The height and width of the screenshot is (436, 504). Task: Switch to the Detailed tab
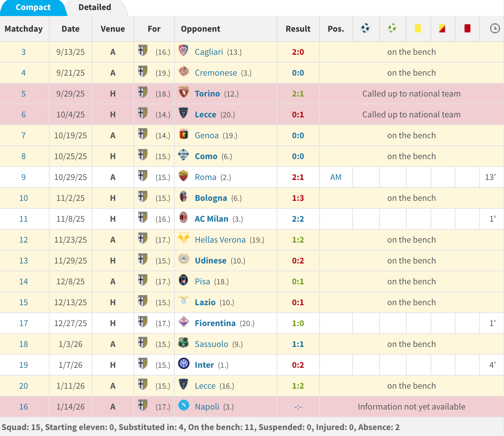[x=95, y=7]
